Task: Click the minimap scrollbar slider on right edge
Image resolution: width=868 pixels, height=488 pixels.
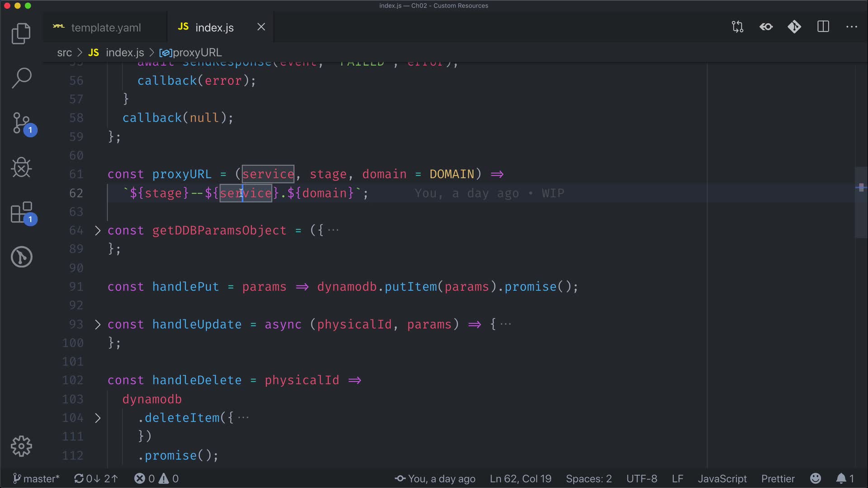Action: coord(861,202)
